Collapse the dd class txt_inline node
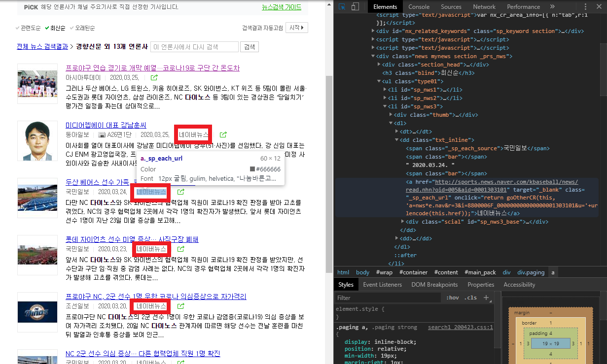The width and height of the screenshot is (607, 364). [397, 140]
